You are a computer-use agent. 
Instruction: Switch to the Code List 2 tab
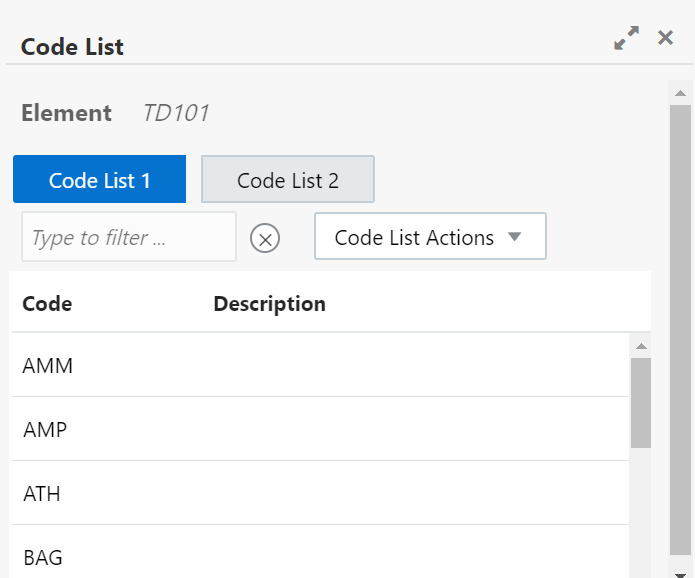tap(288, 180)
